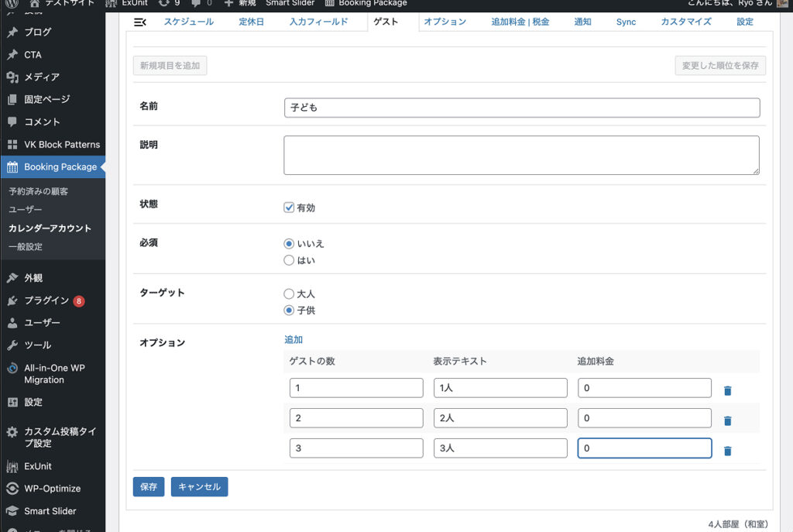Toggle the 有効 status checkbox
Screen dimensions: 793x532
[x=289, y=208]
